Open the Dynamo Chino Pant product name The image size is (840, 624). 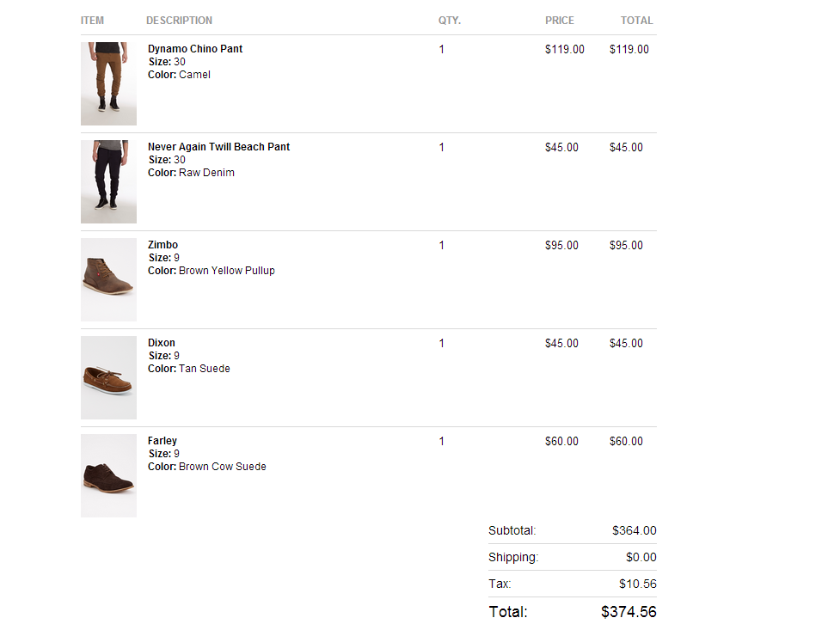[x=195, y=49]
